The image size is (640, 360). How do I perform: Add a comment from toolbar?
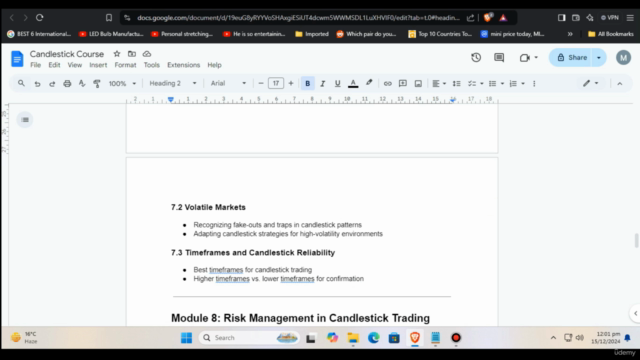402,84
